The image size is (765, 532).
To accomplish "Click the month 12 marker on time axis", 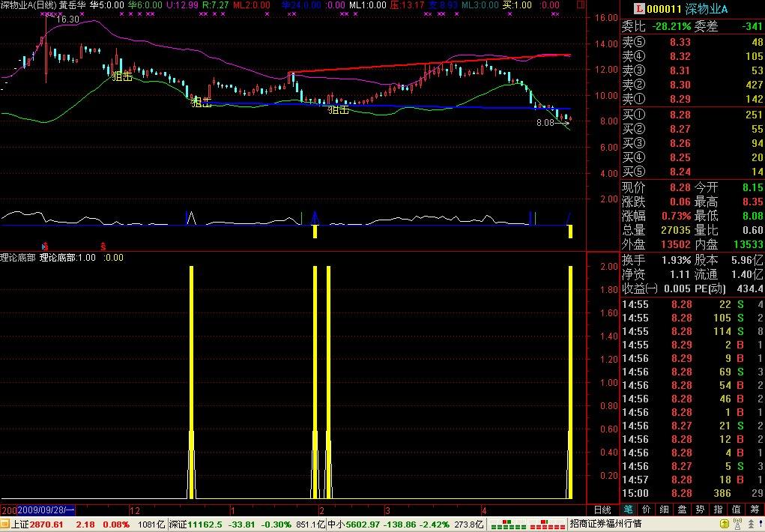I will 135,510.
